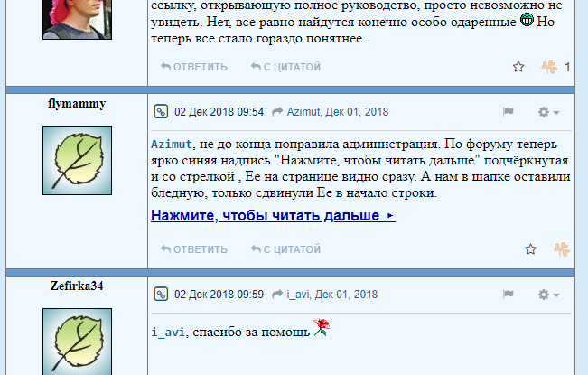
Task: Star flymammy's post as favorite
Action: coord(530,249)
